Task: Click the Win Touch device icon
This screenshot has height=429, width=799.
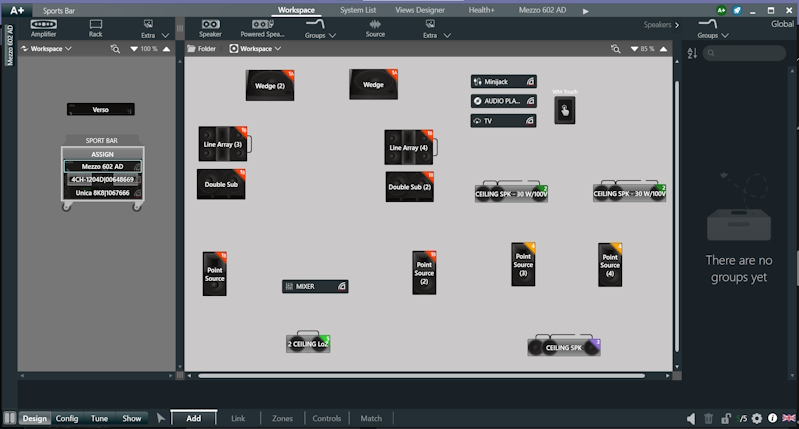Action: coord(566,112)
